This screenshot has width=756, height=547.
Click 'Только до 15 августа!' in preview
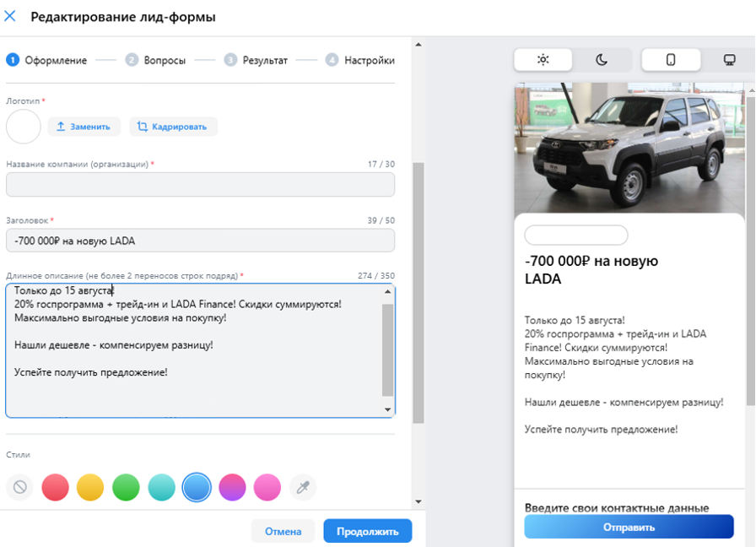click(575, 320)
